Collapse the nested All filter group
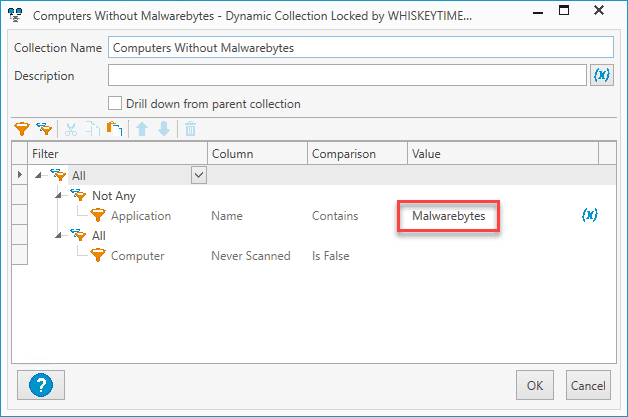 tap(58, 235)
